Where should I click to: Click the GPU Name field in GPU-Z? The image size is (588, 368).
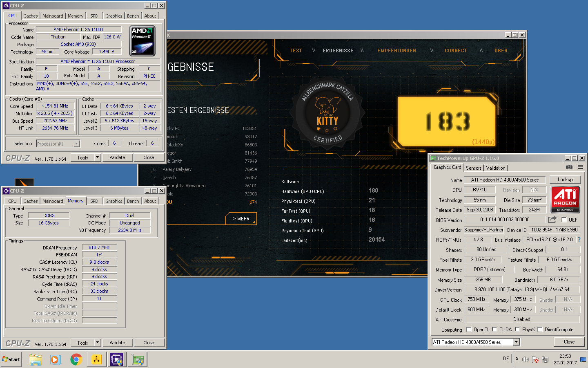(505, 180)
